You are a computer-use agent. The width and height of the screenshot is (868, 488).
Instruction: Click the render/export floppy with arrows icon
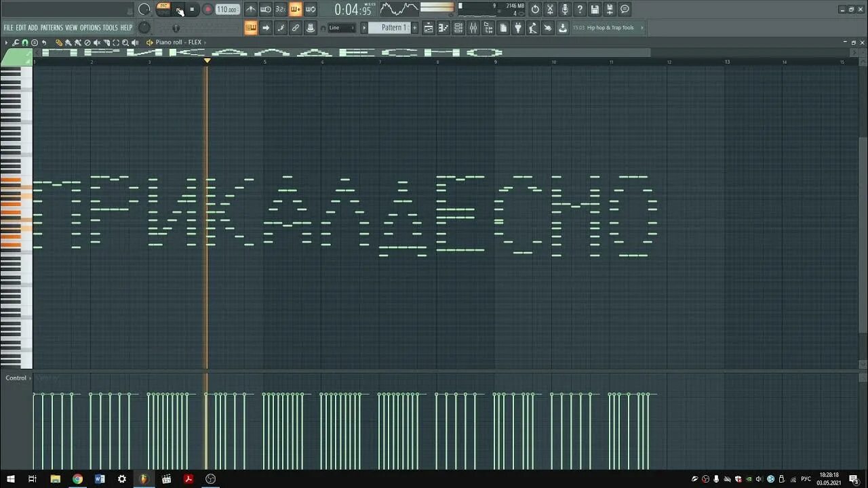click(x=610, y=9)
